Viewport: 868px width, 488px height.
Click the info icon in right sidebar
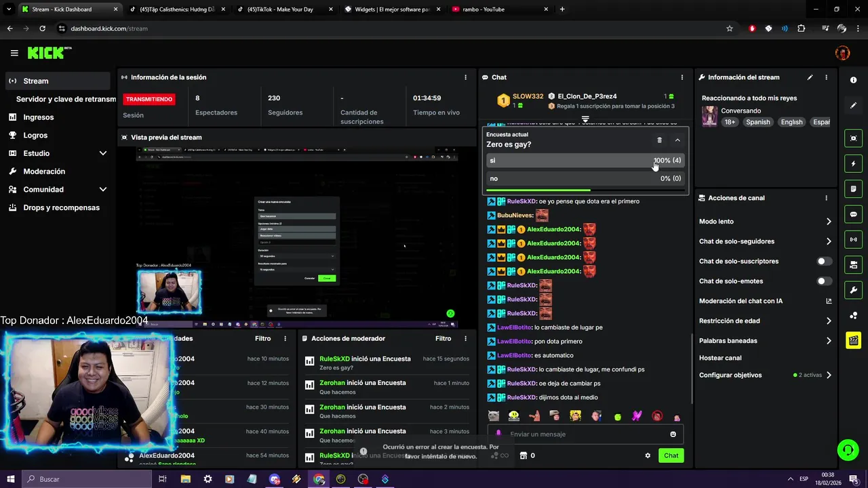(853, 80)
